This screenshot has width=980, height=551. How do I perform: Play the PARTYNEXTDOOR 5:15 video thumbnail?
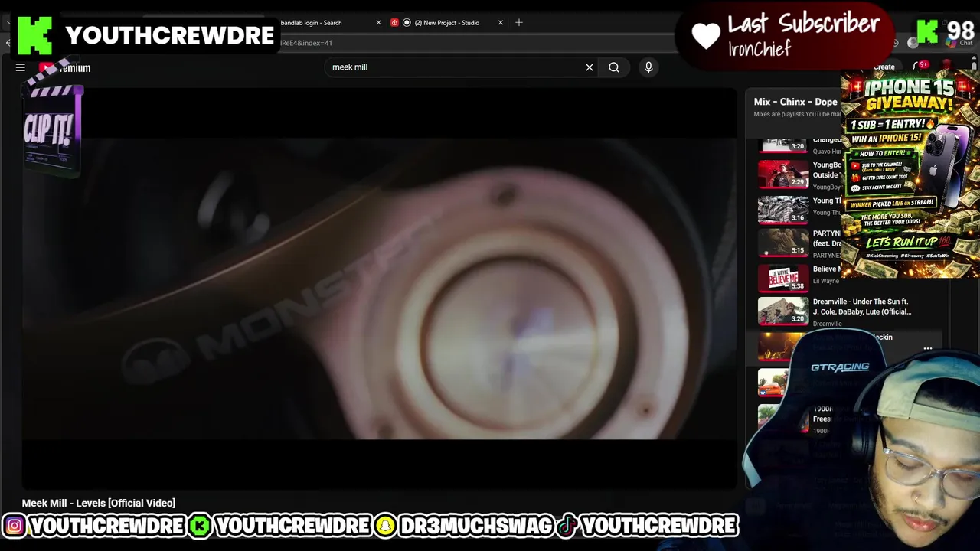pyautogui.click(x=783, y=243)
